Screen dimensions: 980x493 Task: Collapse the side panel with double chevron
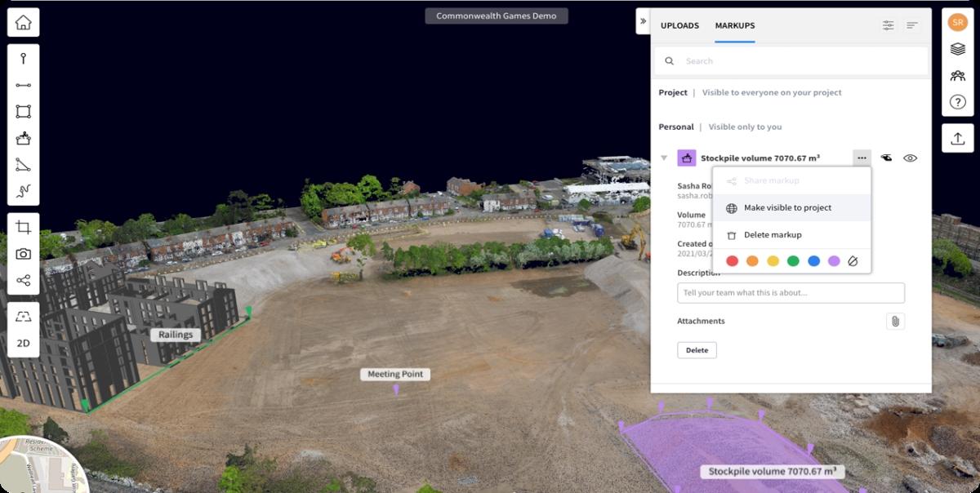643,21
